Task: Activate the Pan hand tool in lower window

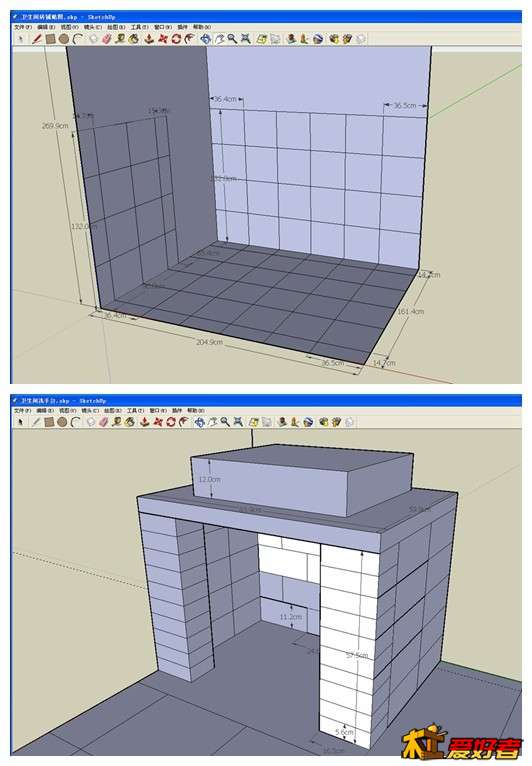Action: (213, 422)
